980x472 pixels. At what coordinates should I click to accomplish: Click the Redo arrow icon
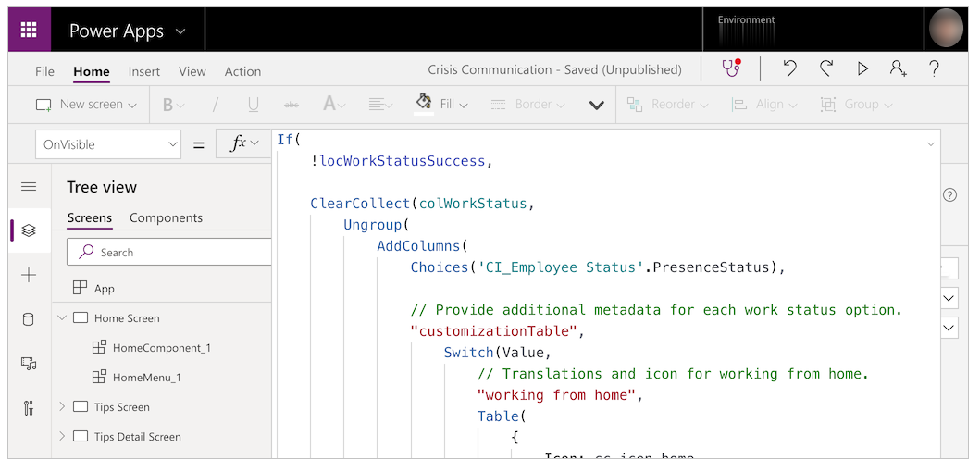(826, 69)
